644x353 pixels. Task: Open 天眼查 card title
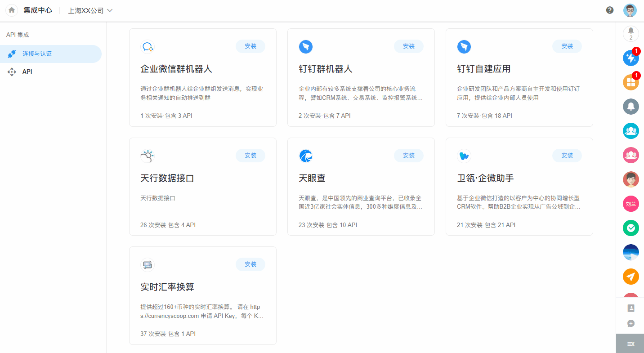[x=312, y=178]
